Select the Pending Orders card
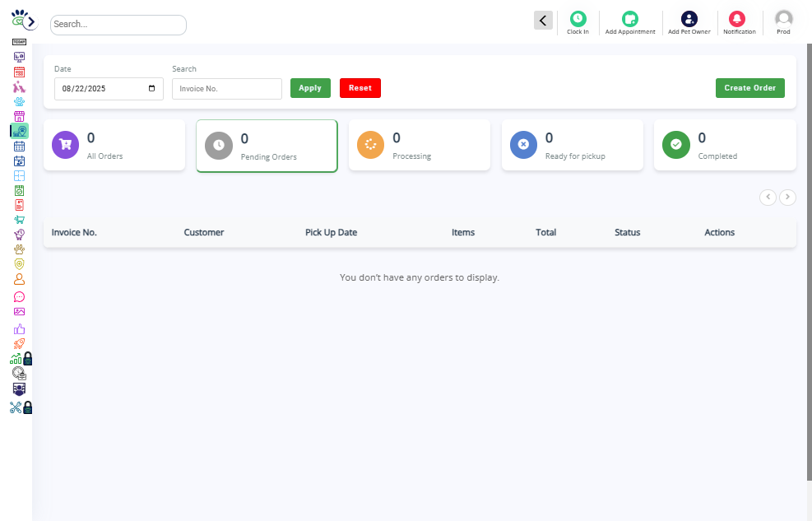This screenshot has width=812, height=521. (x=267, y=146)
